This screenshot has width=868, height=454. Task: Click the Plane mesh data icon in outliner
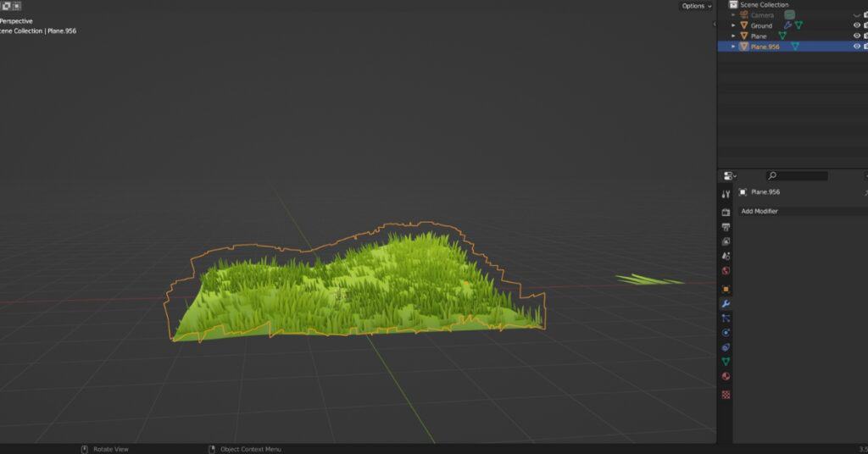(x=782, y=36)
